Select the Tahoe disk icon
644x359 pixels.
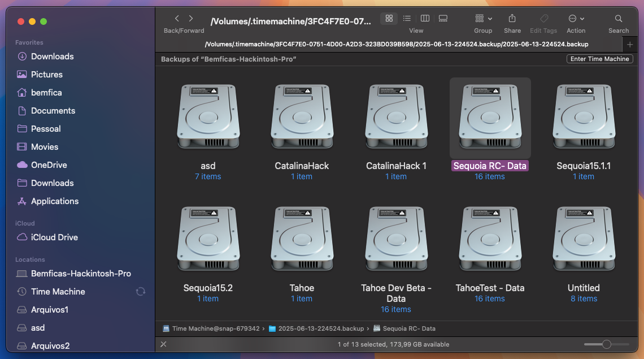tap(302, 239)
